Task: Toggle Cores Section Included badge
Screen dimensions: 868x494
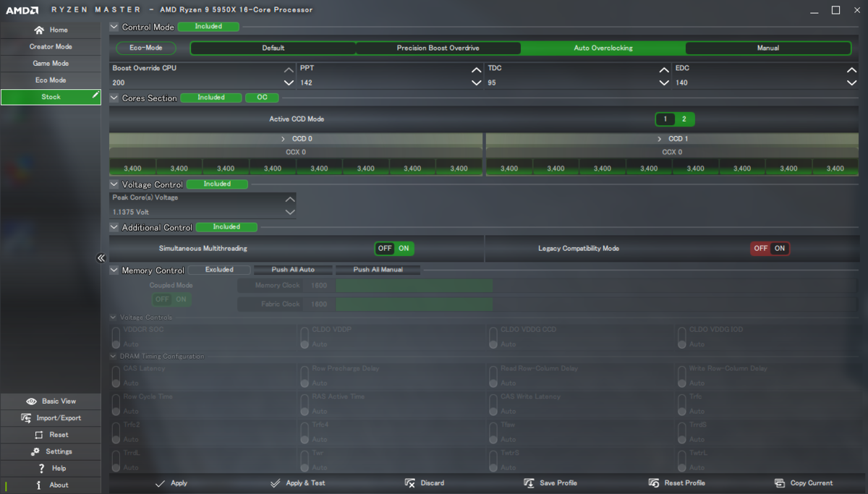Action: coord(211,98)
